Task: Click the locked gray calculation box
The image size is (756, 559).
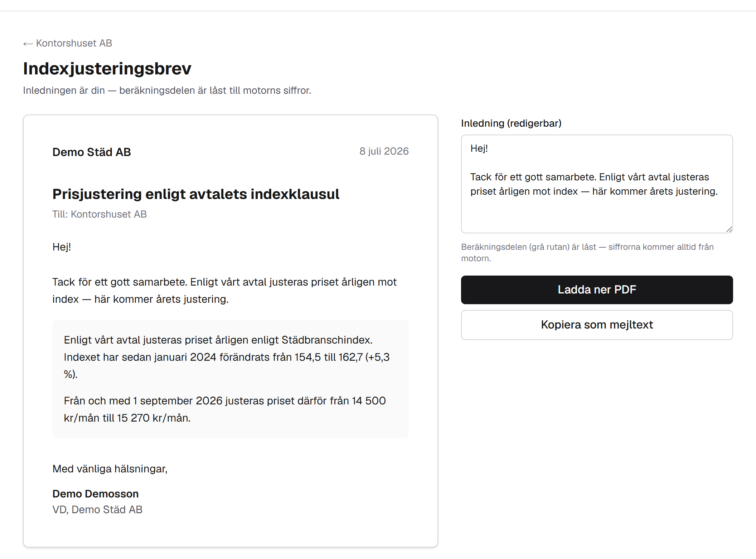Action: pos(231,379)
